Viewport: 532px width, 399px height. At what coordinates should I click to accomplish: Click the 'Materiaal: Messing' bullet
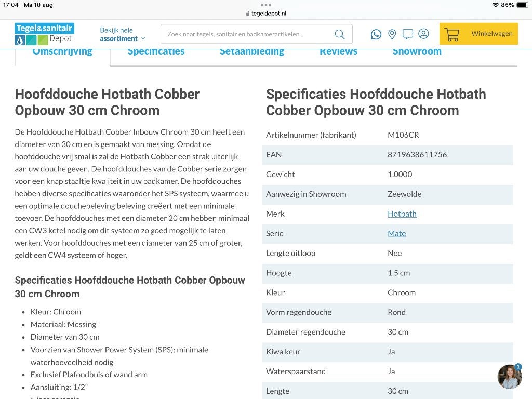pyautogui.click(x=63, y=324)
